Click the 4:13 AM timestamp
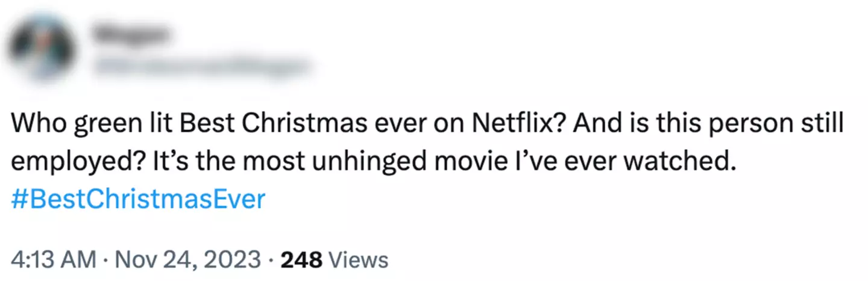 coord(54,259)
